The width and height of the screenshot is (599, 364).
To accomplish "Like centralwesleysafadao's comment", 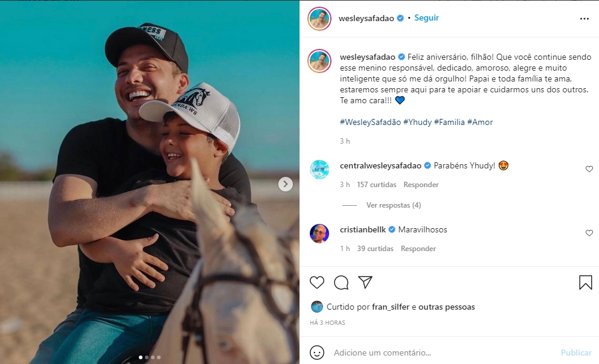I will (x=589, y=170).
